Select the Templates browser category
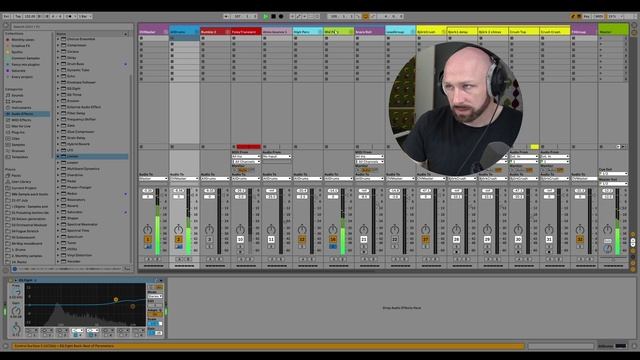640x360 pixels. 20,157
